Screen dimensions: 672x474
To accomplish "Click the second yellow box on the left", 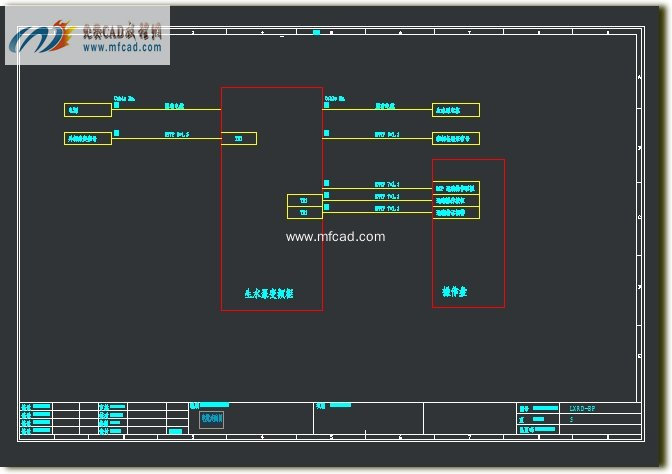I will (87, 138).
